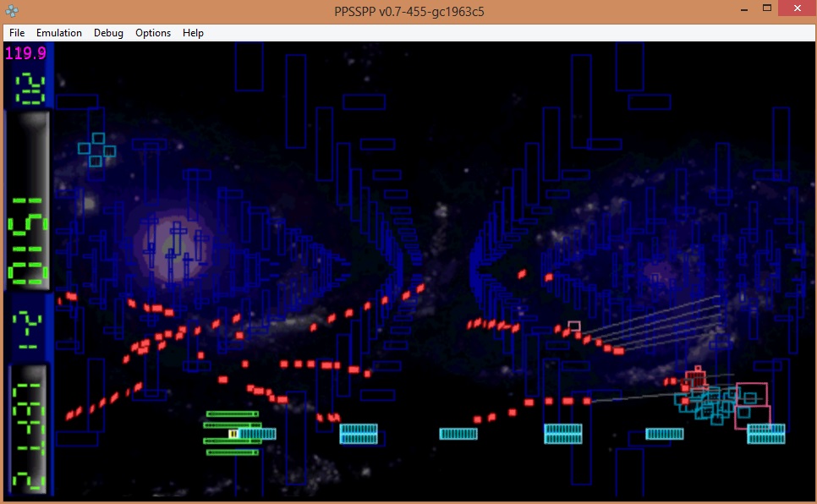Maximize the PPSSPP window
817x504 pixels.
click(x=767, y=8)
